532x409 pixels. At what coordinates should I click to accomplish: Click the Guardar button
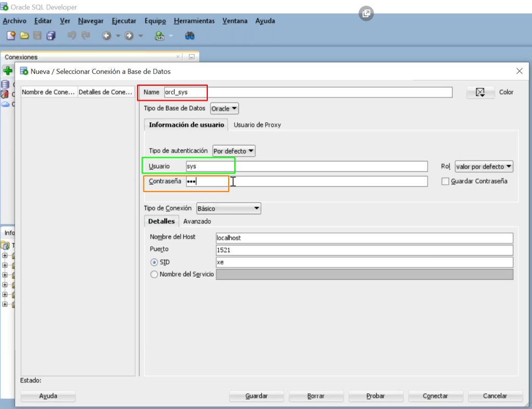257,396
